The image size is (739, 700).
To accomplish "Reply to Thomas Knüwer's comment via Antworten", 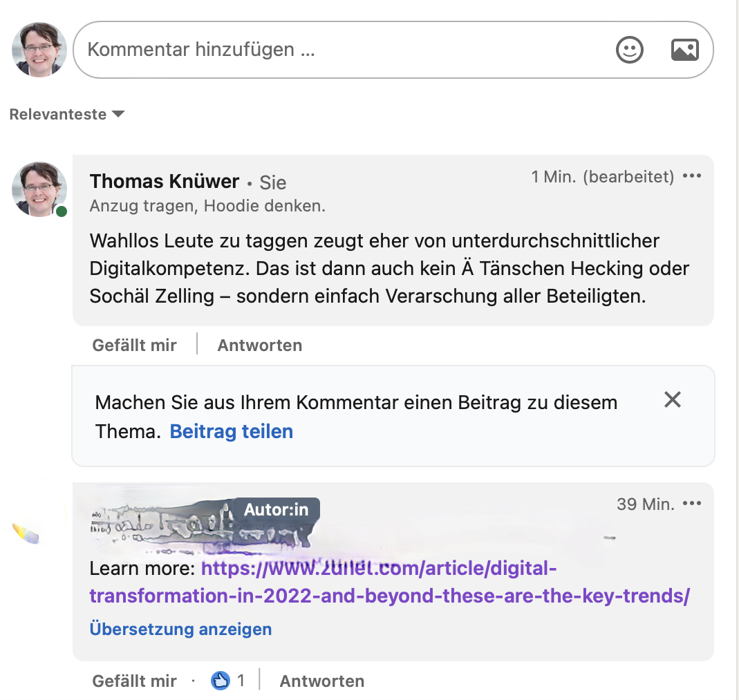I will [x=260, y=346].
